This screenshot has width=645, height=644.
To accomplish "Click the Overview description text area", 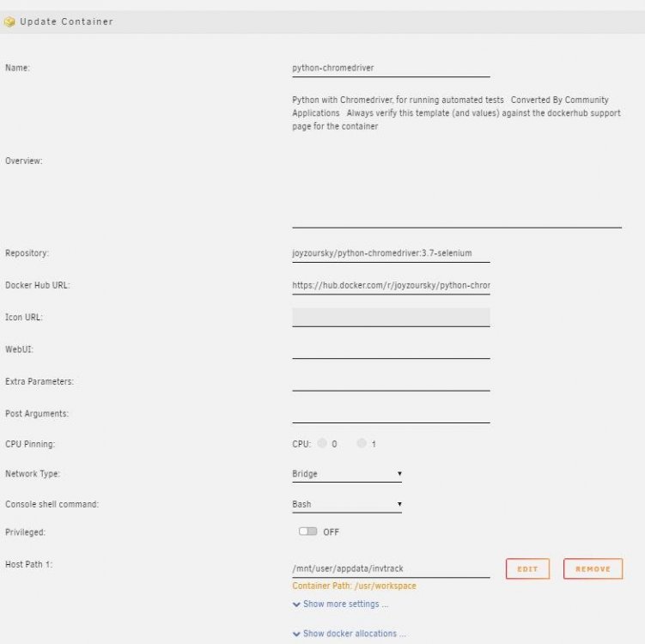I will 457,161.
